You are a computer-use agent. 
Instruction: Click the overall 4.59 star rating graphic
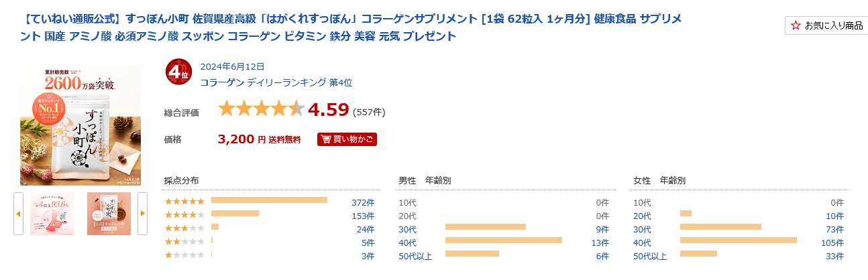261,109
